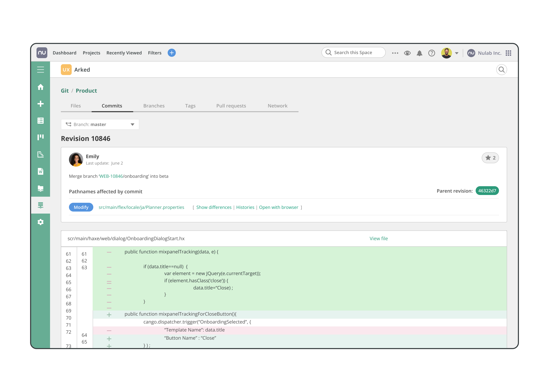This screenshot has height=392, width=549.
Task: Click the Add Issue plus sidebar icon
Action: tap(41, 104)
